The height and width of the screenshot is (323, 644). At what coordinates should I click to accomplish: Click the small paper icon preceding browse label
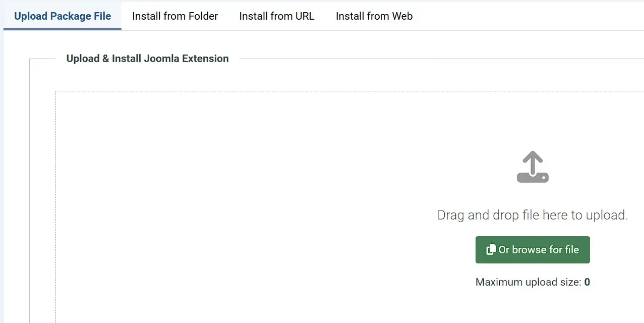(x=491, y=249)
